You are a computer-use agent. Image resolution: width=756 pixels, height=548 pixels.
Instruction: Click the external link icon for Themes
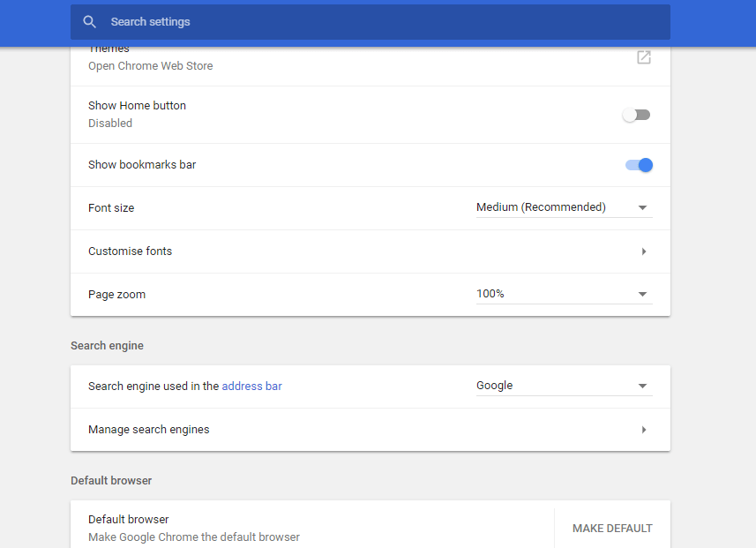click(x=644, y=57)
